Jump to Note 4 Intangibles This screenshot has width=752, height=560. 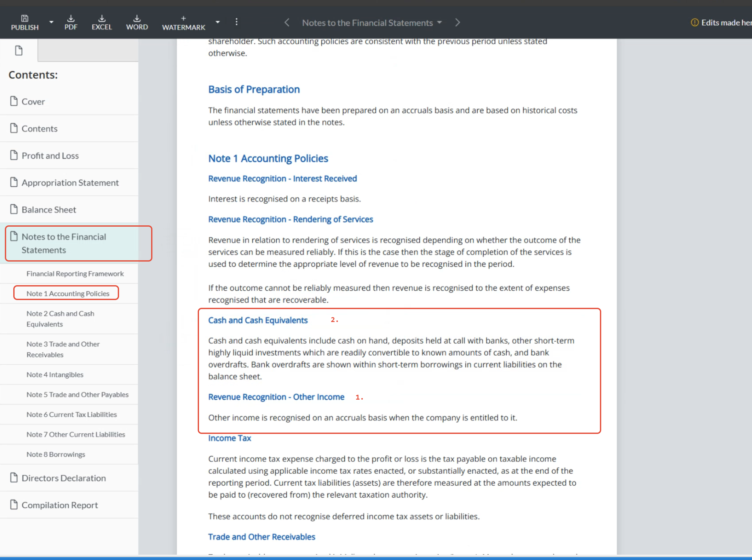coord(55,375)
